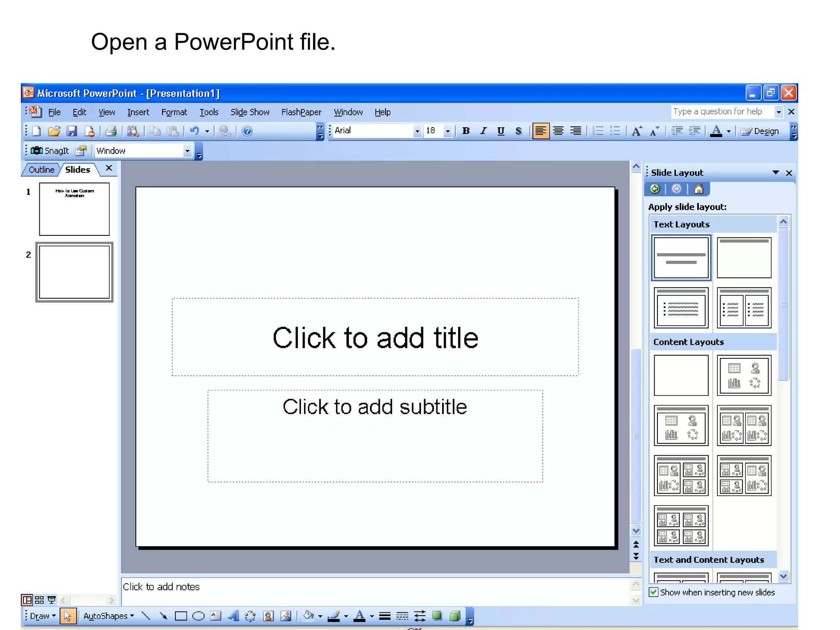Open the Arial font name dropdown
This screenshot has width=840, height=630.
tap(417, 131)
